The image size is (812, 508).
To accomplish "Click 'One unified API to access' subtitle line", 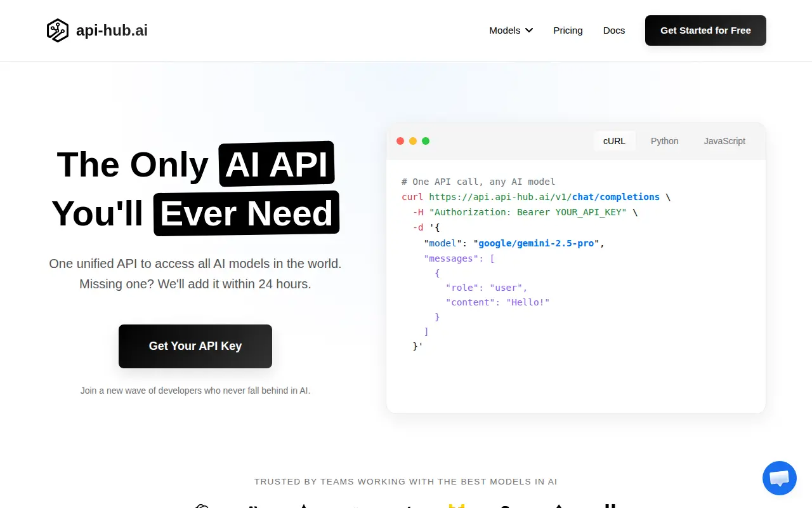I will click(x=195, y=264).
